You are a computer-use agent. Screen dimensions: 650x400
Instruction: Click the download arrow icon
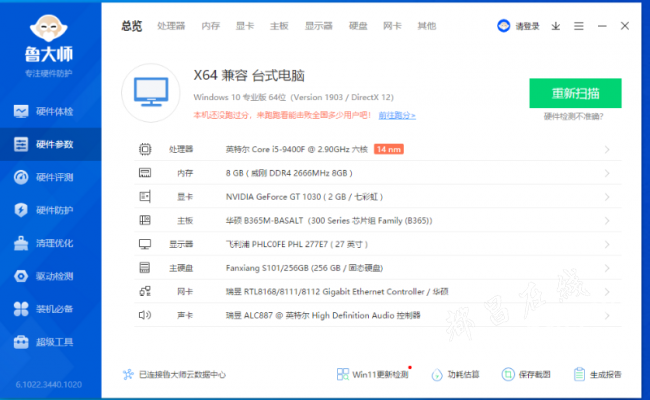click(556, 26)
